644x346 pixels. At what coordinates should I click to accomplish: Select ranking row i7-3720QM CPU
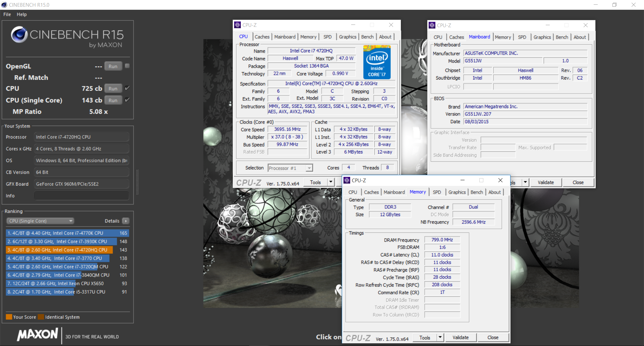pyautogui.click(x=67, y=266)
